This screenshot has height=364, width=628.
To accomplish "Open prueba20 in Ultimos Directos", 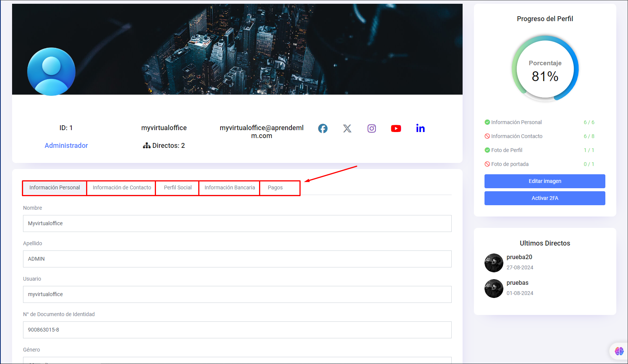I will tap(519, 257).
